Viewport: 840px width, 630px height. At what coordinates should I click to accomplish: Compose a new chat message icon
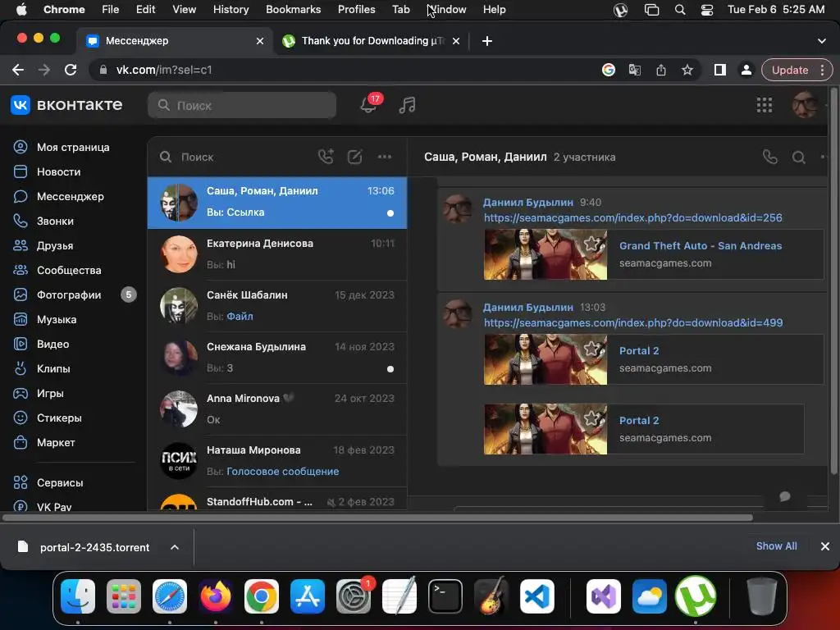pos(354,157)
